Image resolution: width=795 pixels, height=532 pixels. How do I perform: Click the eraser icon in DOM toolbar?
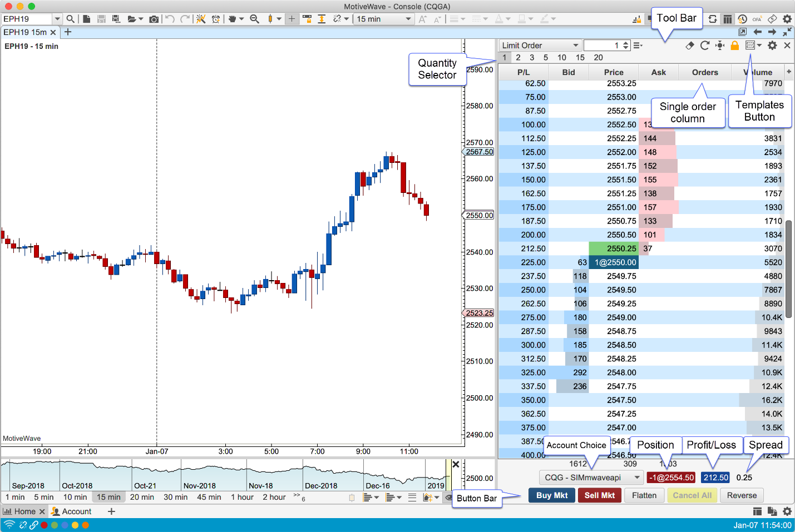(x=690, y=46)
